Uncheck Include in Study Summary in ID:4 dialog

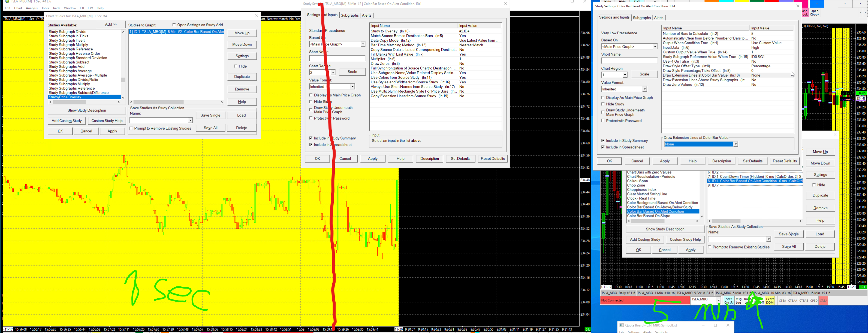click(x=603, y=141)
